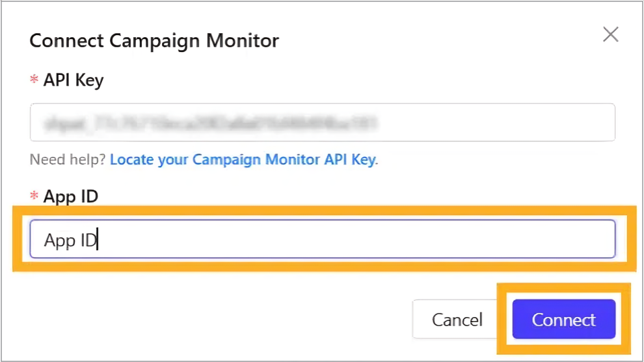Exit the dialog via the top-right cross
This screenshot has width=644, height=362.
tap(610, 35)
